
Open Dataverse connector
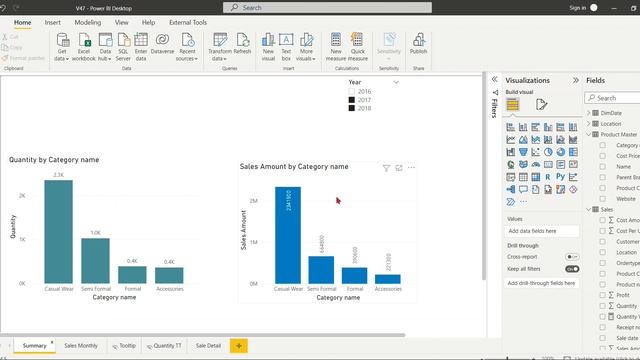162,44
